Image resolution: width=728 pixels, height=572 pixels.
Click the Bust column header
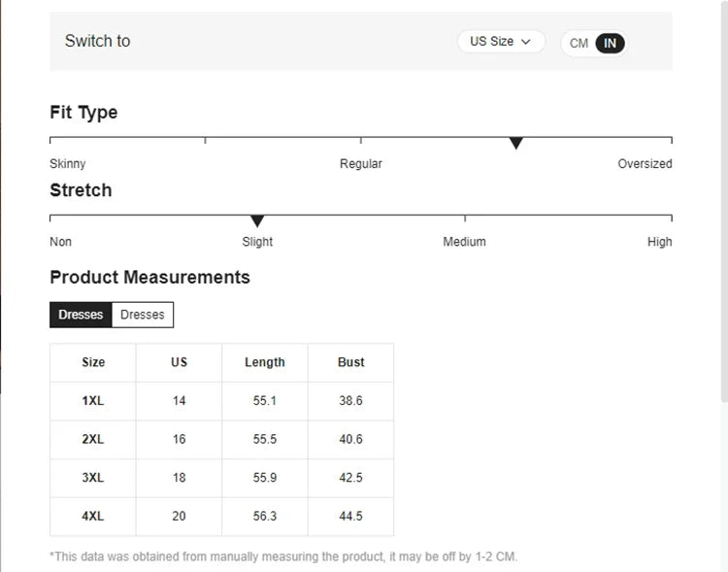click(x=350, y=362)
